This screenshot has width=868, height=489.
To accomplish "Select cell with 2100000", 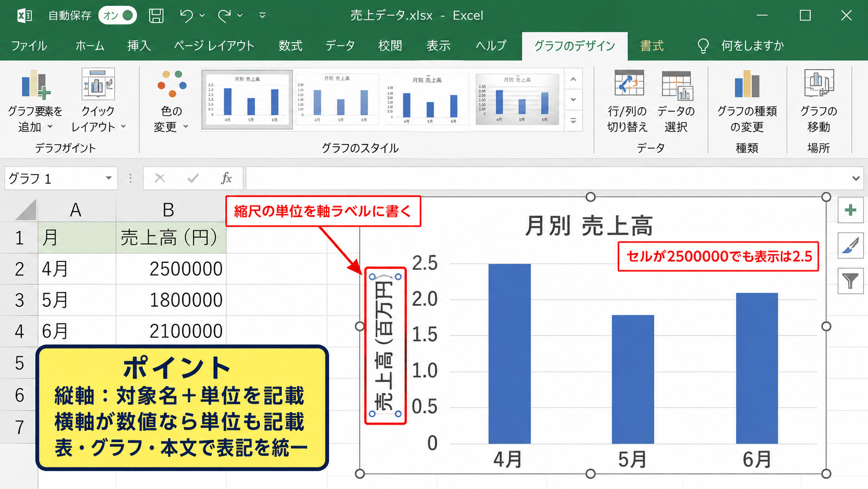I will pyautogui.click(x=171, y=331).
